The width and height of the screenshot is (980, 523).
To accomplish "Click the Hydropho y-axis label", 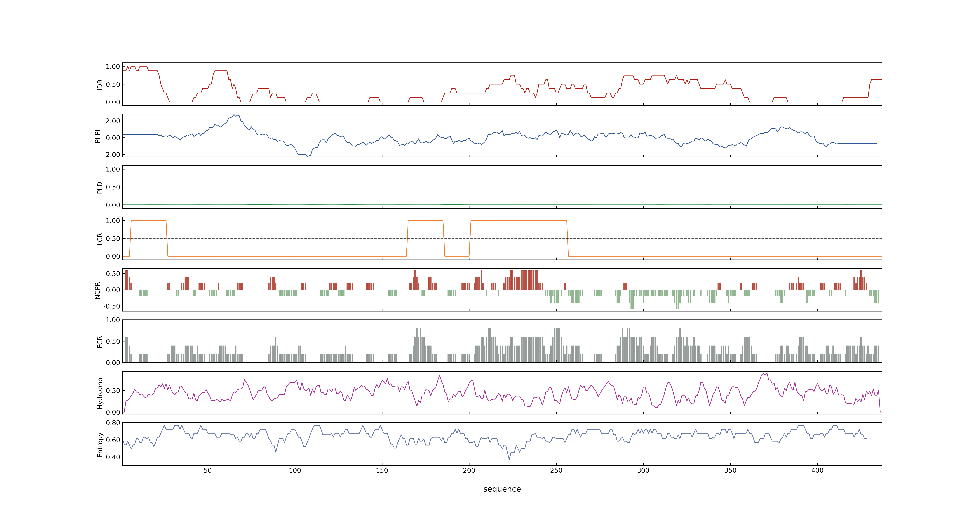I will click(100, 393).
